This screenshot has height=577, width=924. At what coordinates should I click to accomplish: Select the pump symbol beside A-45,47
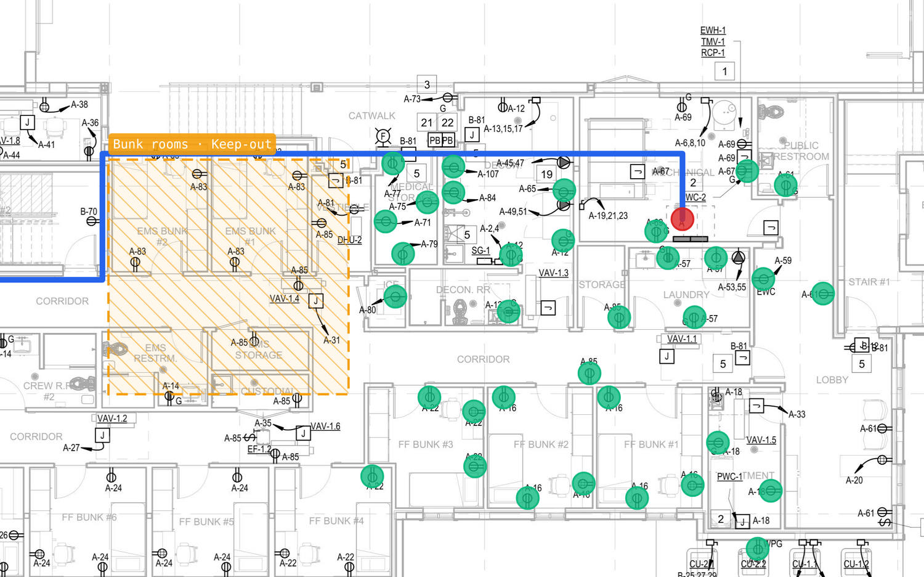[x=564, y=163]
